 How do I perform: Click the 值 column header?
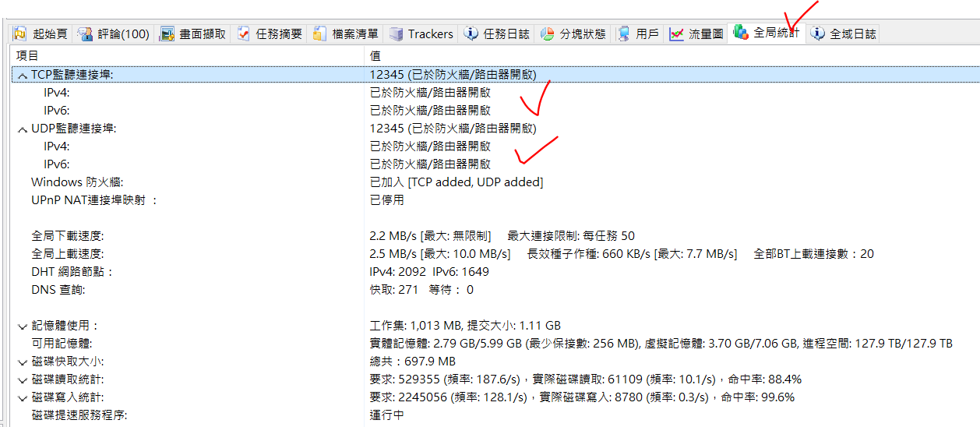[375, 55]
